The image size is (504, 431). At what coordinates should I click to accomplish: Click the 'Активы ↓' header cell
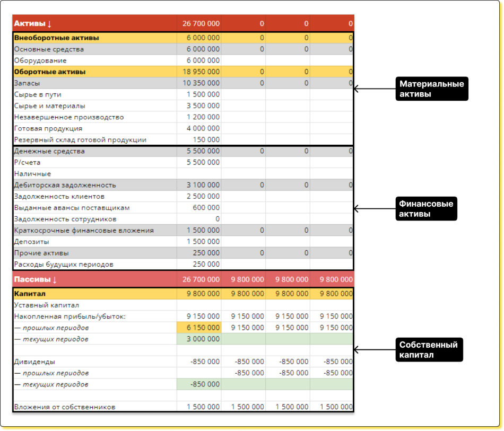click(x=94, y=23)
